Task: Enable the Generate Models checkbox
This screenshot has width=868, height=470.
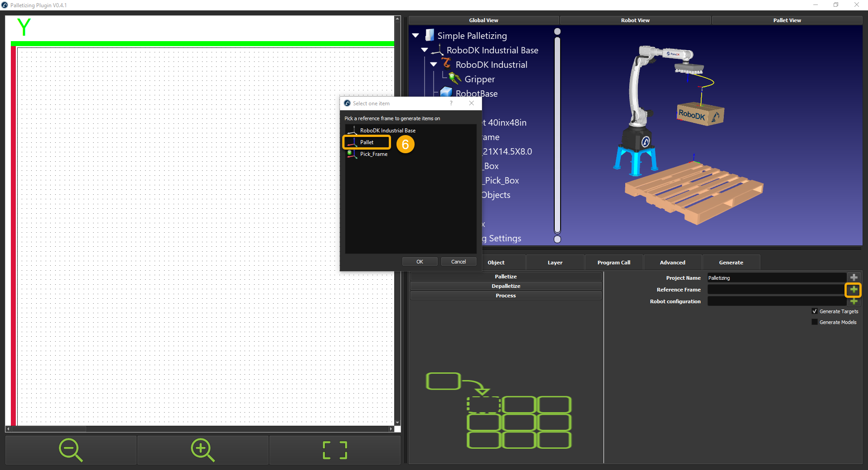Action: 815,322
